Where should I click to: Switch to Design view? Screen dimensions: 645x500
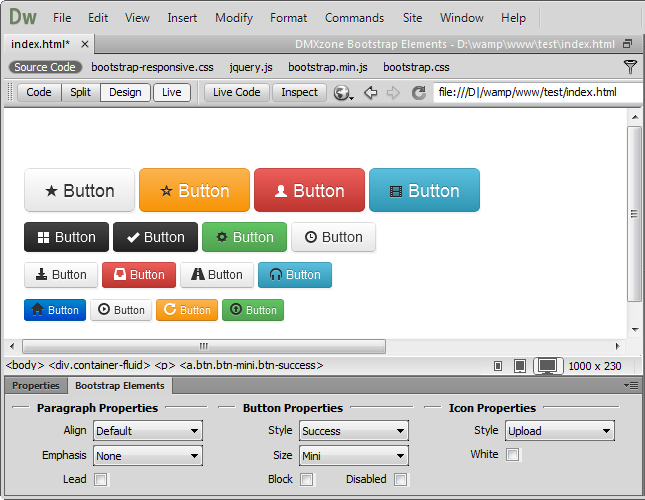[125, 92]
